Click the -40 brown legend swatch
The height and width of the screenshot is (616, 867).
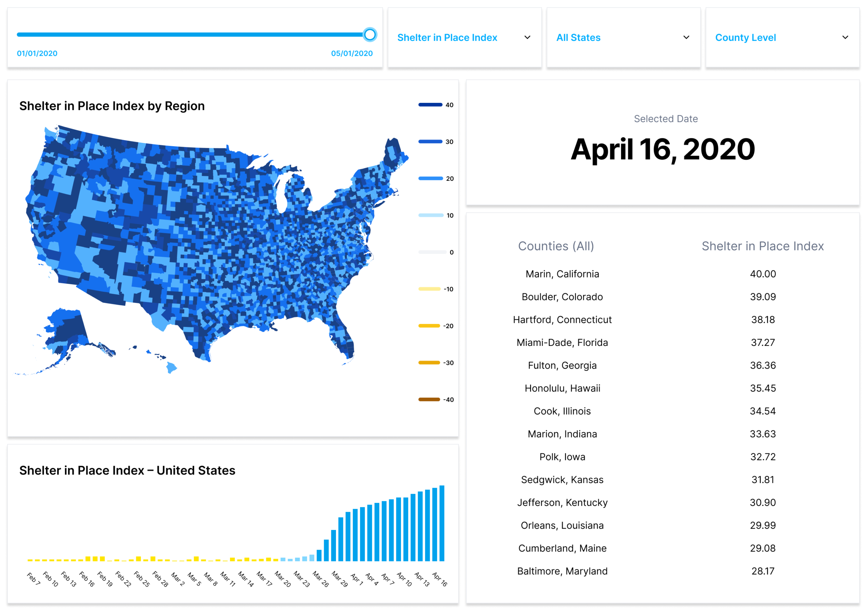tap(429, 399)
